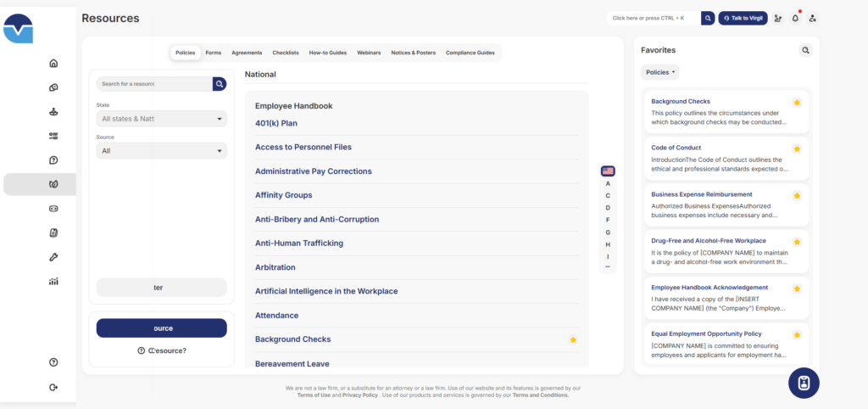Toggle favorite star on Code of Conduct card
This screenshot has height=409, width=868.
pos(797,148)
